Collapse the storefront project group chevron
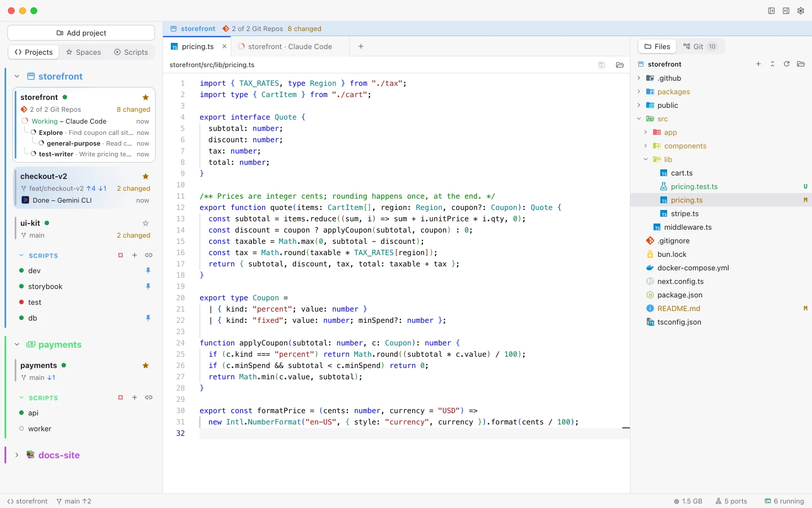Screen dimensions: 812x508 [x=17, y=76]
